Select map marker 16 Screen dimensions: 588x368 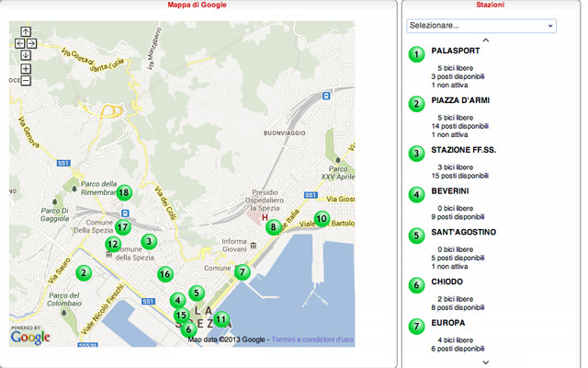coord(165,274)
